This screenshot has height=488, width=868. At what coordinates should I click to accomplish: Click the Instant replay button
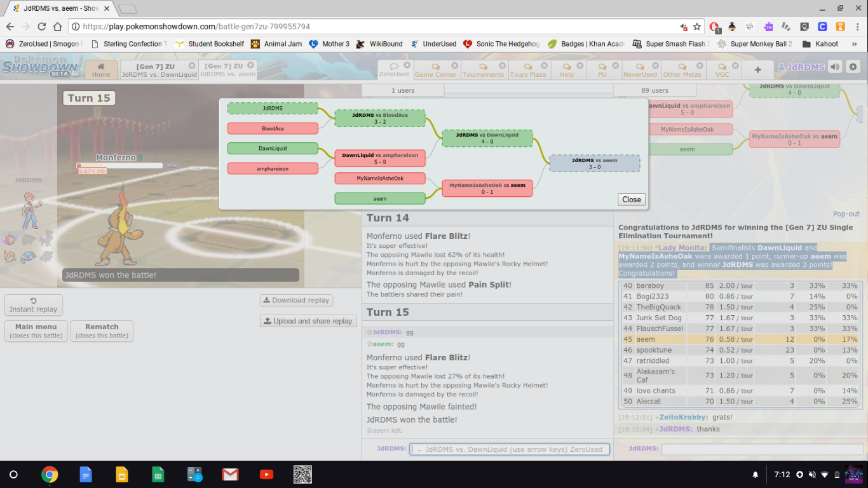pos(34,305)
